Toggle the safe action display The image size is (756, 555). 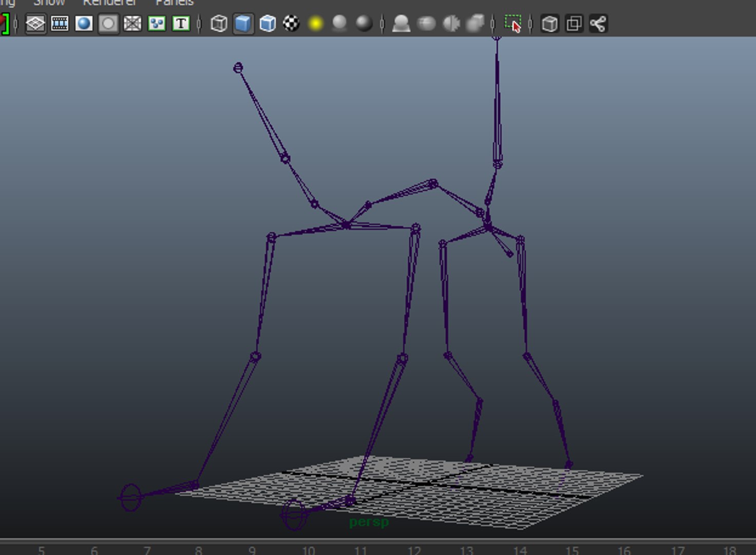tap(157, 24)
